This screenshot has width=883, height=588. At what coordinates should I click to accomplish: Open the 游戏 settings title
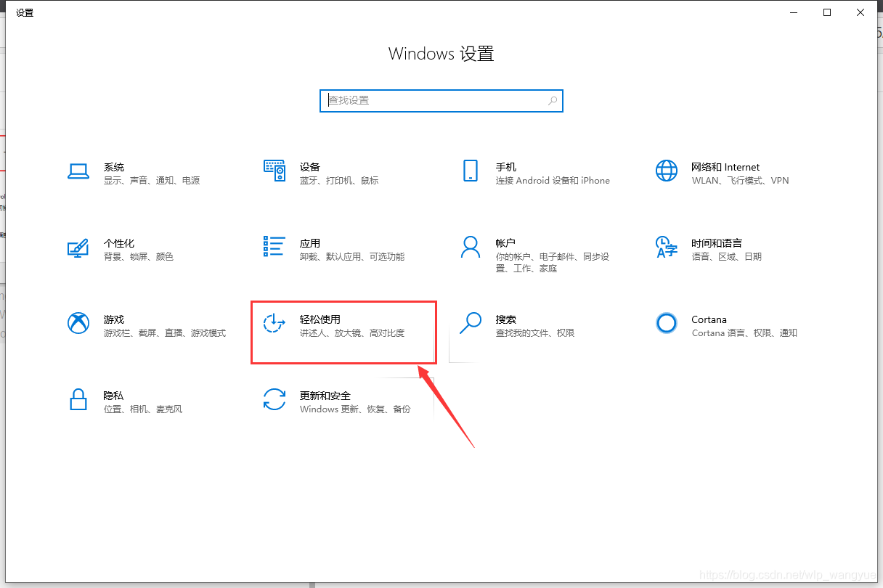113,319
